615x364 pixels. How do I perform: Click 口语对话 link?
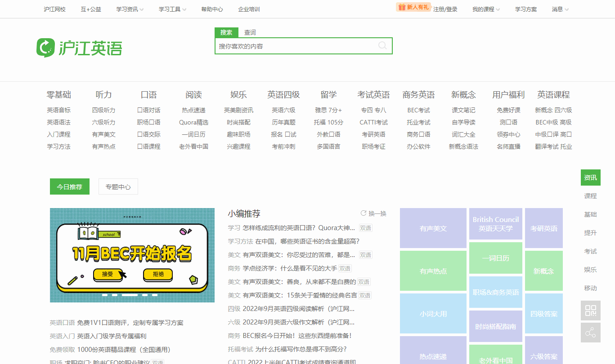149,110
